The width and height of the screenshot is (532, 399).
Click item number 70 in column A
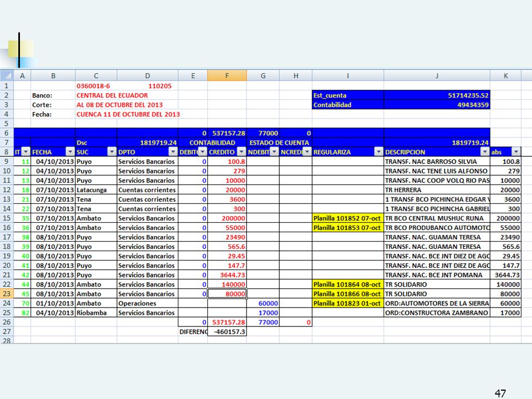[x=22, y=303]
